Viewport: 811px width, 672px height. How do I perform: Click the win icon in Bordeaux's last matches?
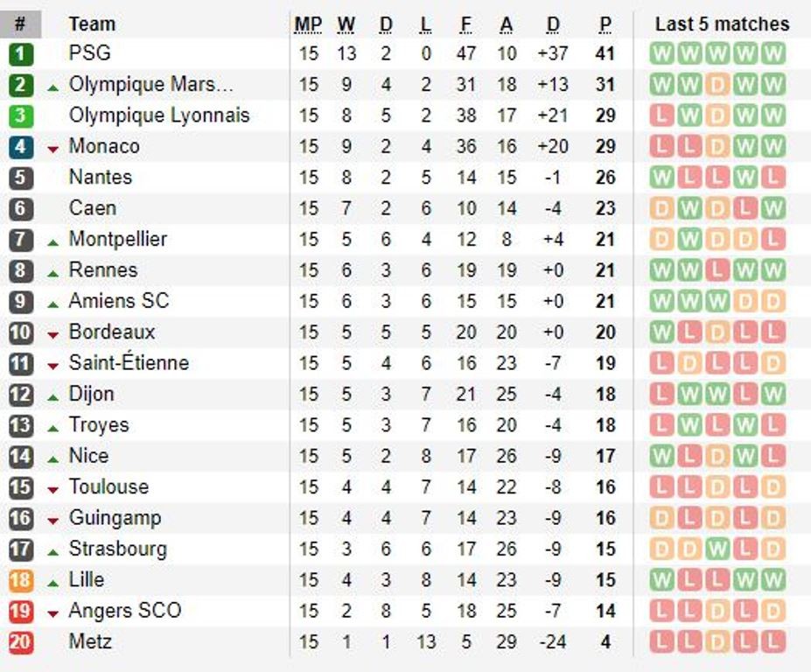tap(662, 332)
